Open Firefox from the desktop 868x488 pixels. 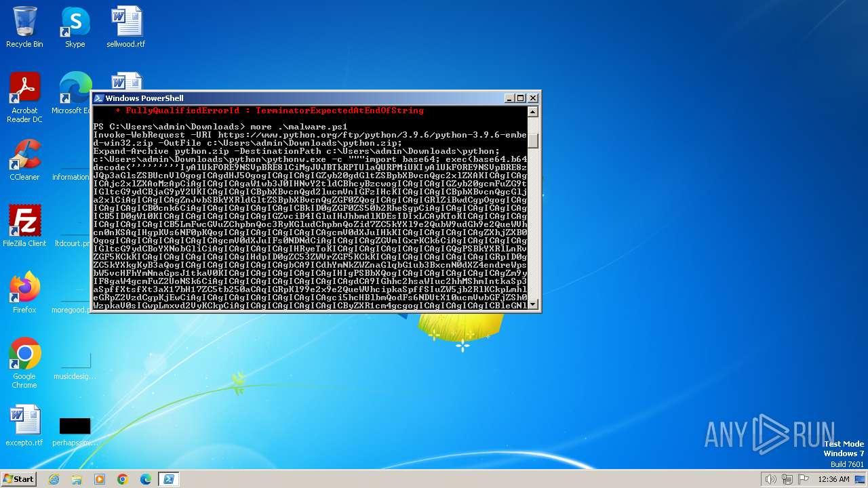point(24,293)
